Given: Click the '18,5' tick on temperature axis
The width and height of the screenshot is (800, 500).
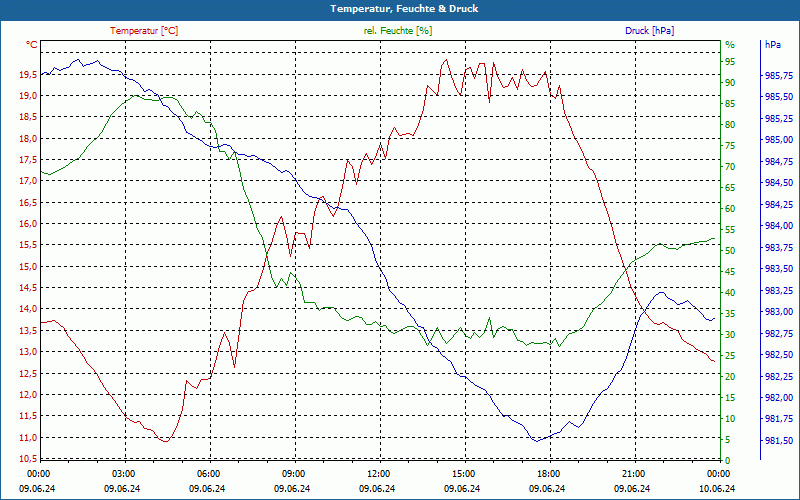Looking at the screenshot, I should coord(28,117).
